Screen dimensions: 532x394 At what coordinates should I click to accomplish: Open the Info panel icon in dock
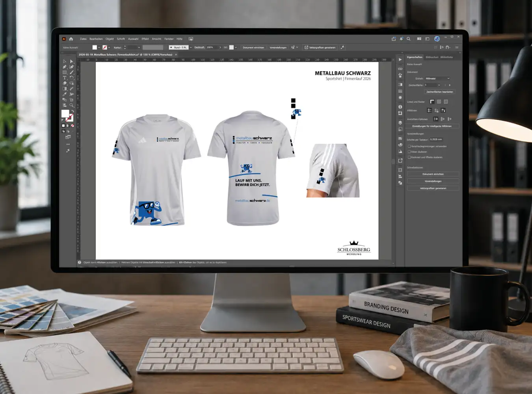coord(400,107)
